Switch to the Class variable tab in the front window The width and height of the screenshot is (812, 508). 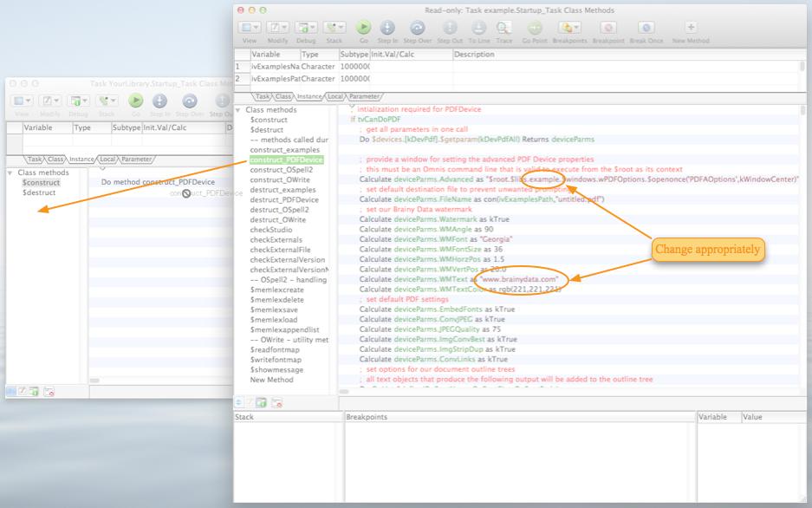[283, 96]
